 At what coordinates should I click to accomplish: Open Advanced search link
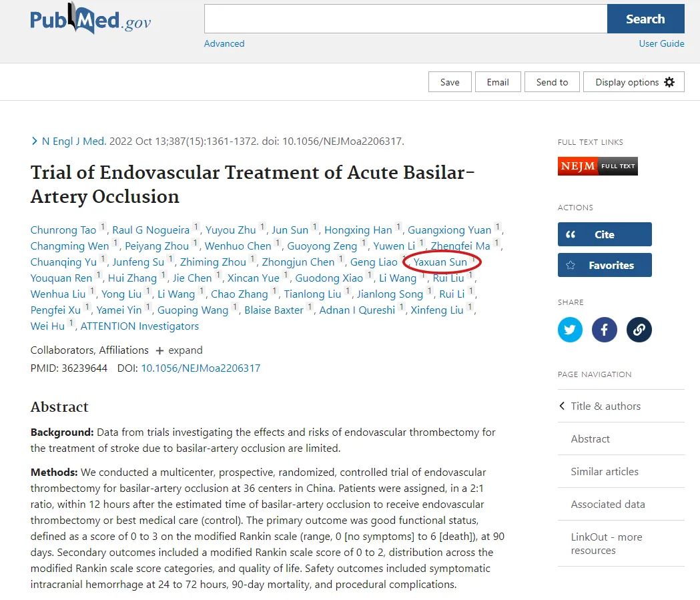224,43
